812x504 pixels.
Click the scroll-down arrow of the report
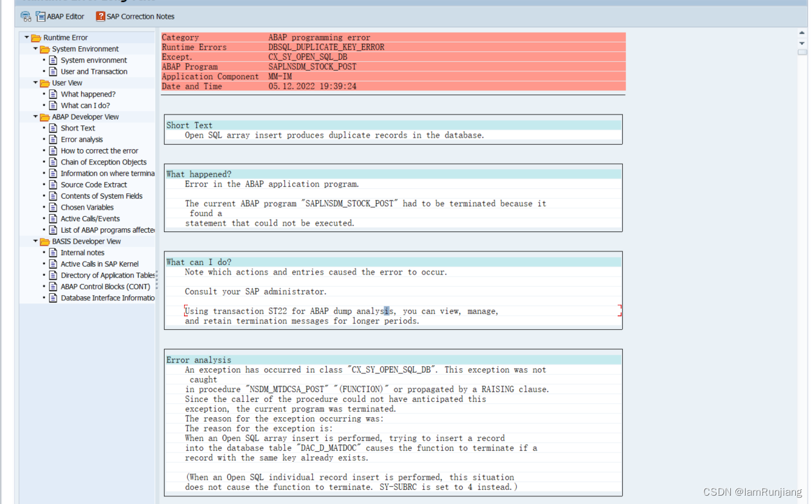click(802, 44)
